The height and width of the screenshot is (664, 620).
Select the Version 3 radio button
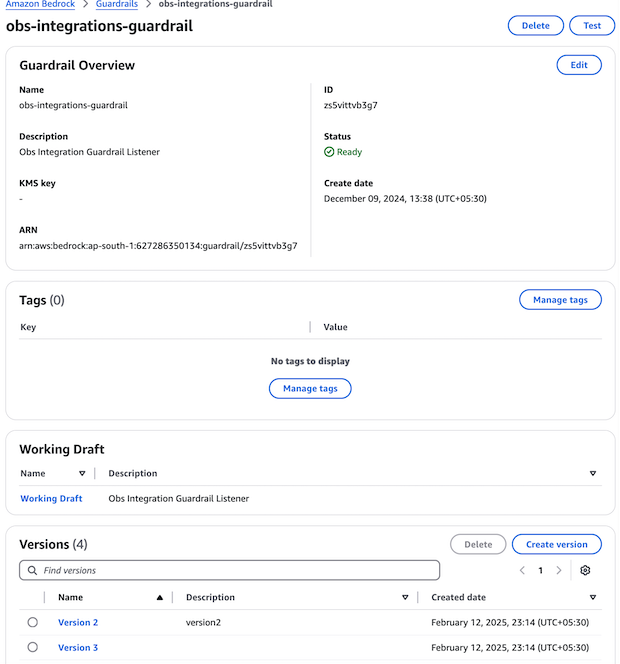click(x=33, y=647)
